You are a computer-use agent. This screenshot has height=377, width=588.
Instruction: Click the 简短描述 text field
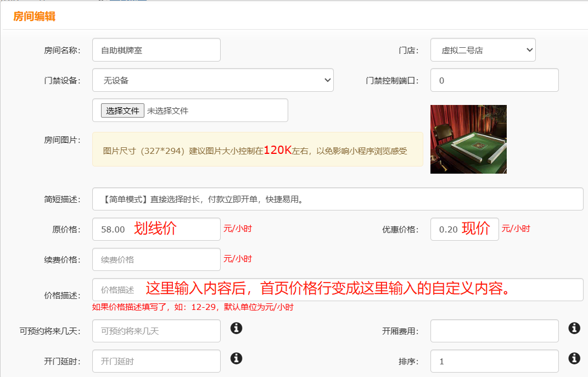[338, 199]
